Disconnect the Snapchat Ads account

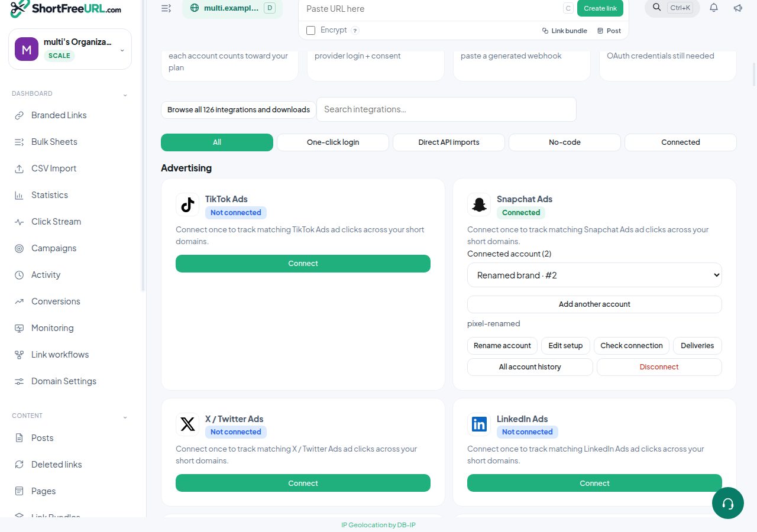(659, 367)
